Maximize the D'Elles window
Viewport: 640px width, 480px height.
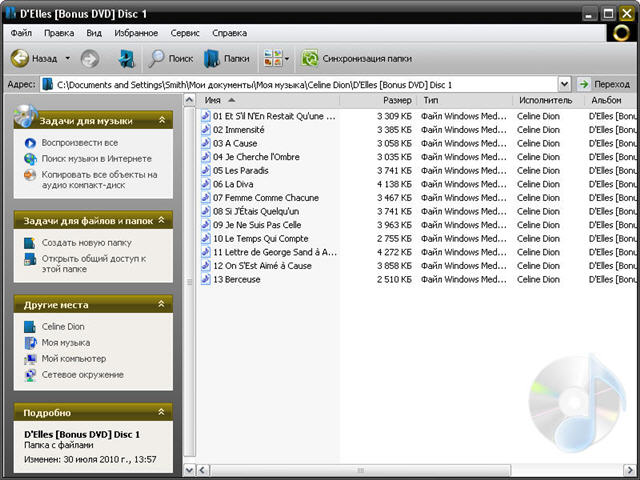[608, 14]
